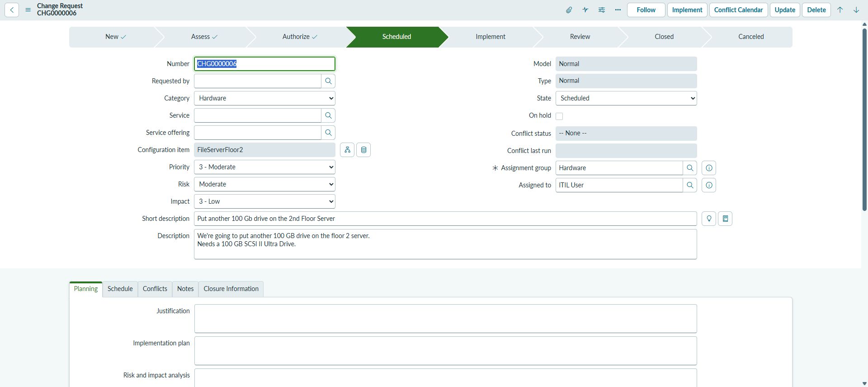Go back using the header back arrow
The width and height of the screenshot is (868, 387).
[12, 10]
